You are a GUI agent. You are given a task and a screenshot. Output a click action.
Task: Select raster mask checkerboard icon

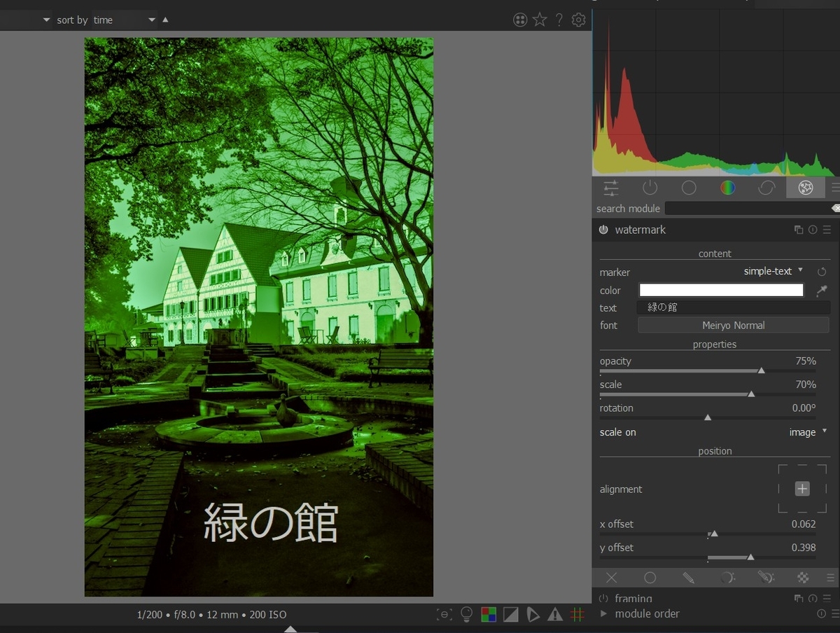point(804,578)
